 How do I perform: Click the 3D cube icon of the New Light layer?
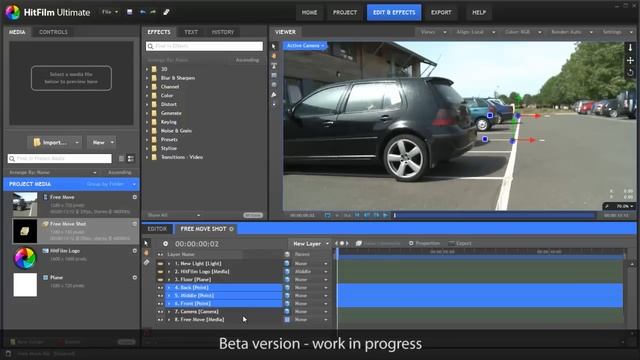coord(287,264)
